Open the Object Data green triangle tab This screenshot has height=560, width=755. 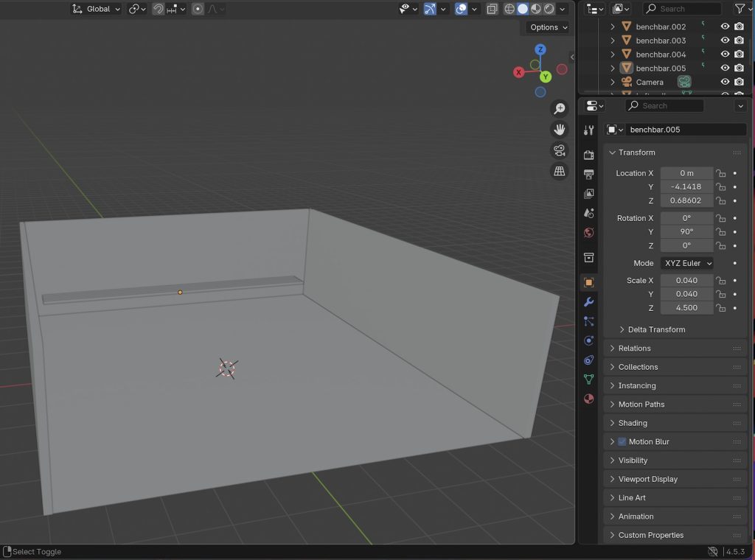588,379
